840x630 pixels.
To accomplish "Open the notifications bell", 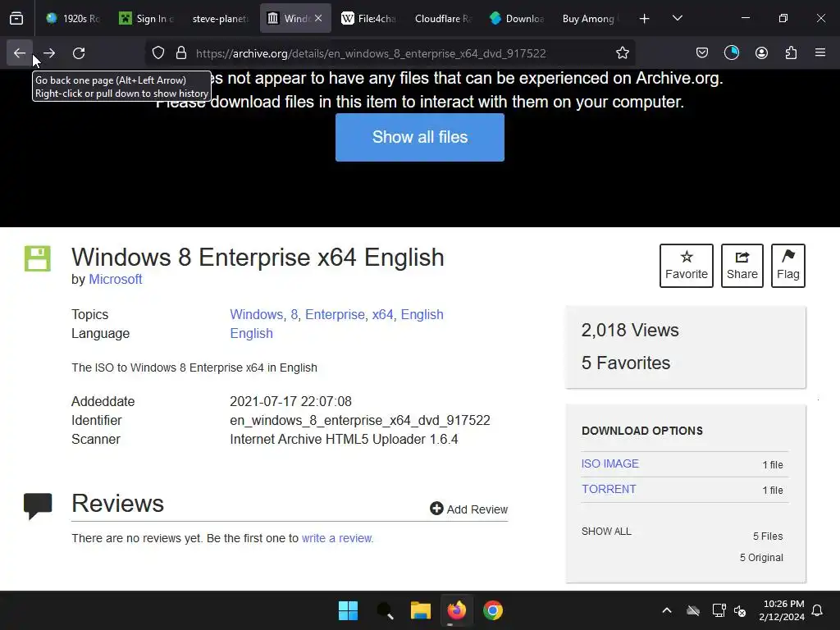I will tap(818, 610).
